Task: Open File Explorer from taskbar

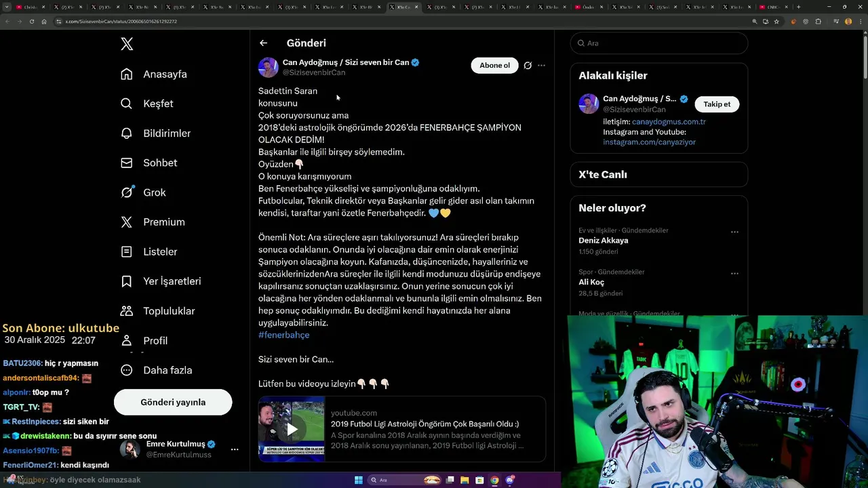Action: 465,480
